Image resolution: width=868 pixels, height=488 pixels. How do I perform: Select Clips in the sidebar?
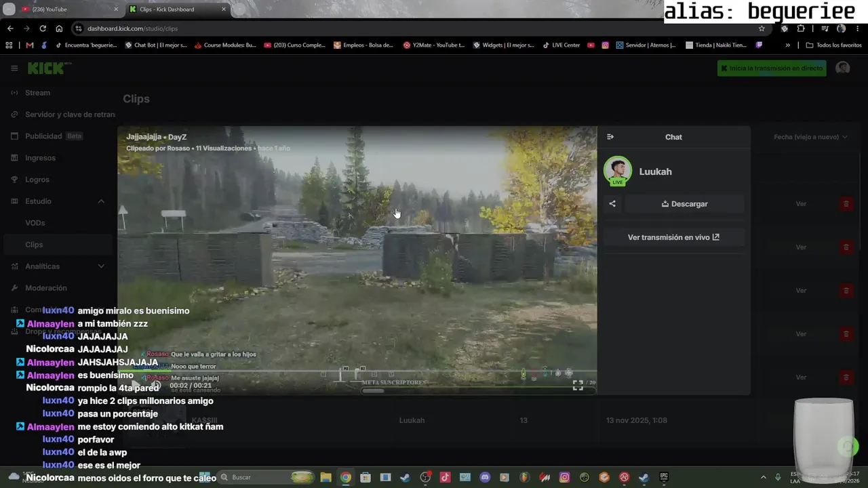click(x=58, y=245)
